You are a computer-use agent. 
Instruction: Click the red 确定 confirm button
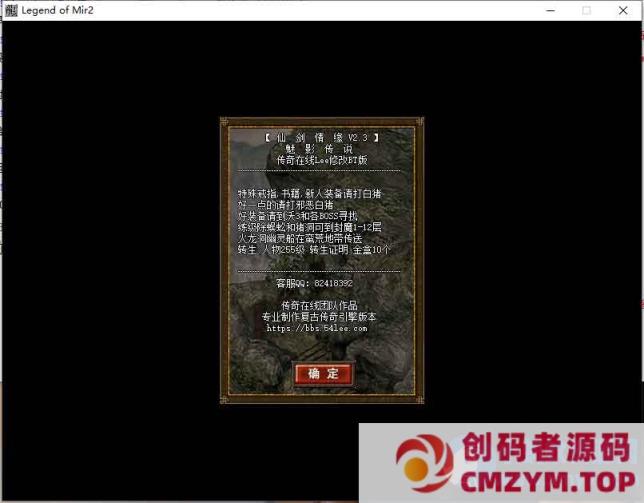323,374
